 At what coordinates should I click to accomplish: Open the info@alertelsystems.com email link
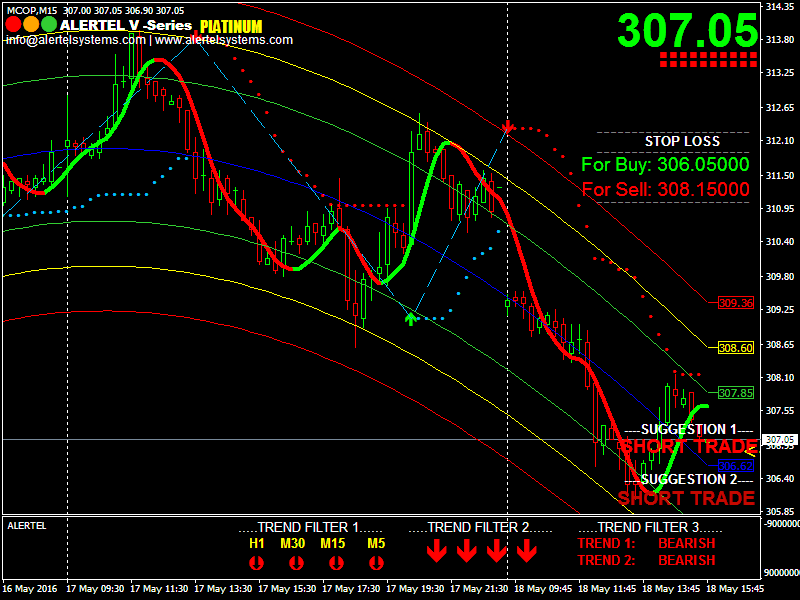click(x=76, y=40)
